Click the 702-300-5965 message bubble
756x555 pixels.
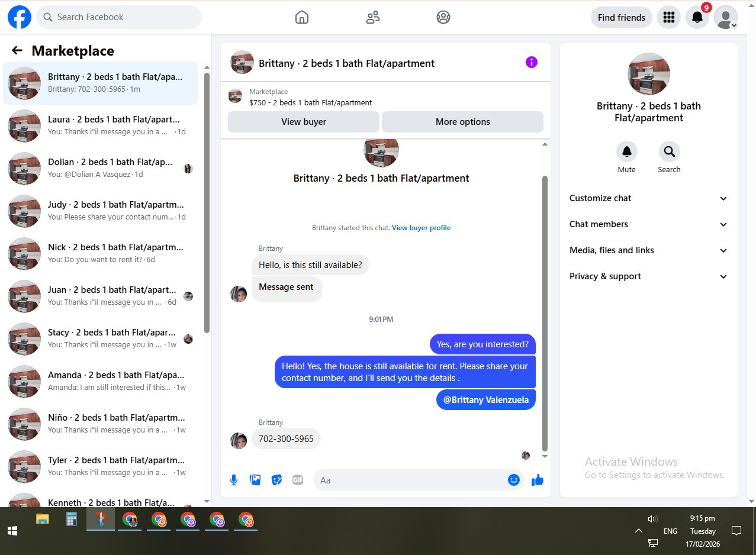coord(286,439)
